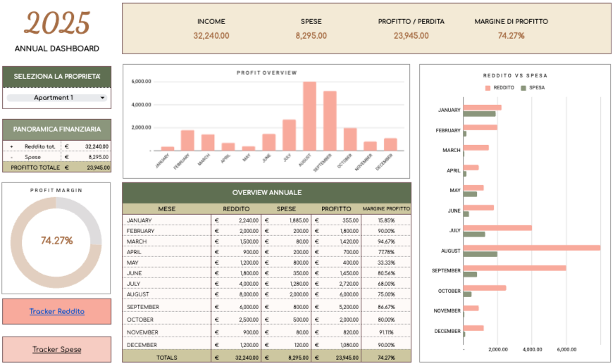Select the August income bar in Reddito vs Spesa
Screen dimensions: 615x364
[531, 248]
